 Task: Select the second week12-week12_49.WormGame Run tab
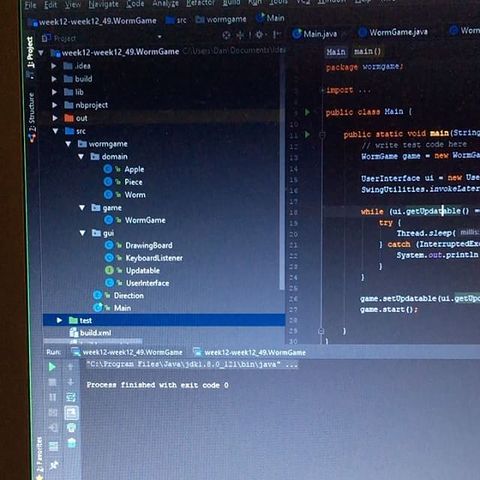pyautogui.click(x=250, y=352)
